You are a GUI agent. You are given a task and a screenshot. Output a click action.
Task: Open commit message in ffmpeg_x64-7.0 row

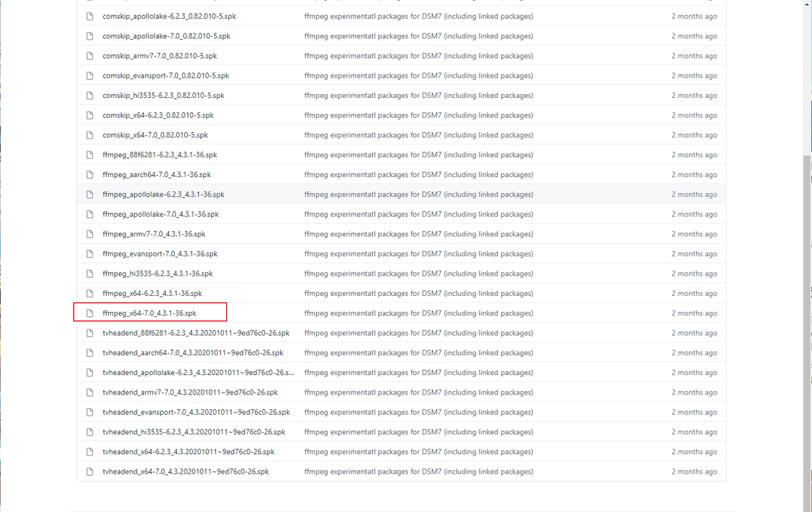(x=418, y=313)
